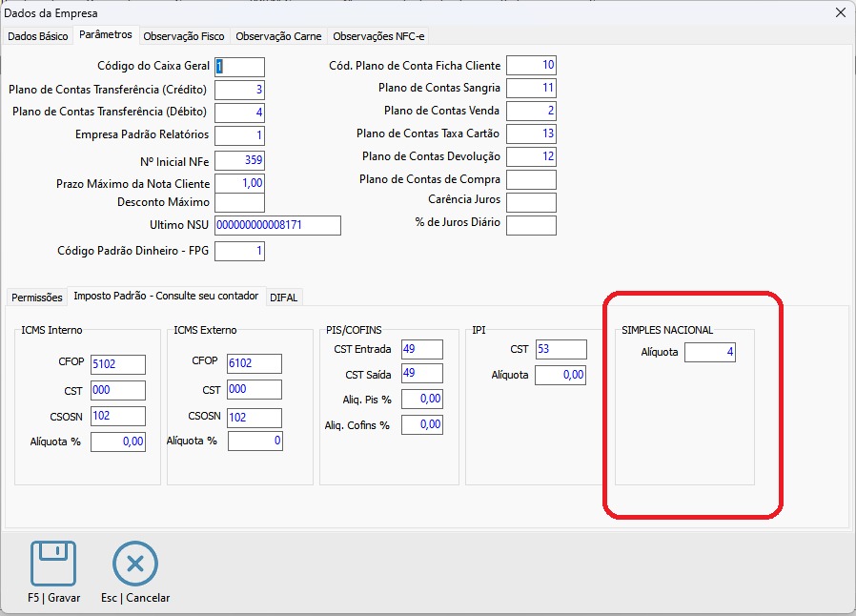Switch to the Dados Básico tab
The image size is (856, 616).
click(38, 36)
